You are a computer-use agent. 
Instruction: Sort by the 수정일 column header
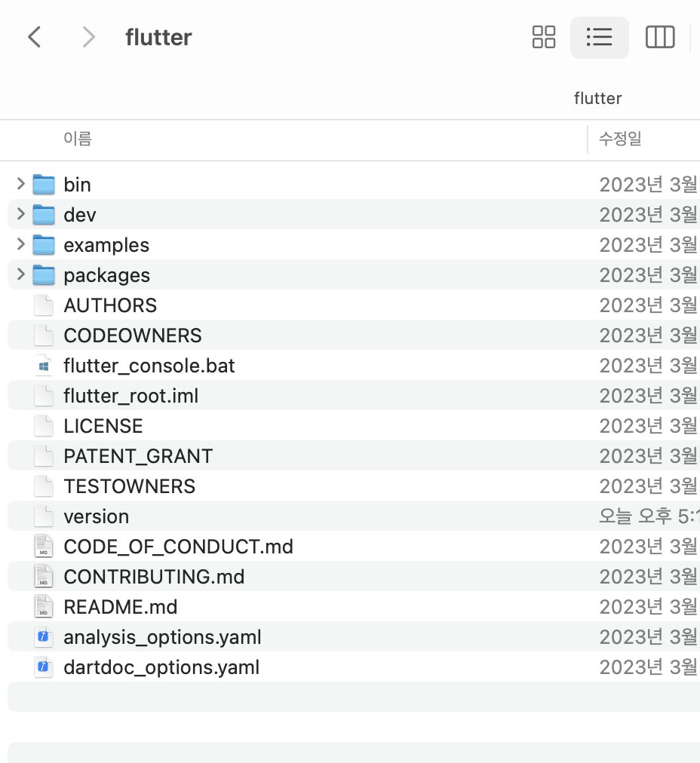(x=620, y=139)
